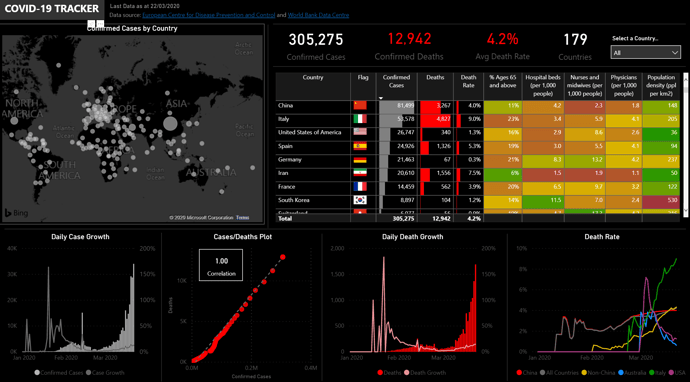
Task: Select the France row name in the table
Action: (x=286, y=187)
